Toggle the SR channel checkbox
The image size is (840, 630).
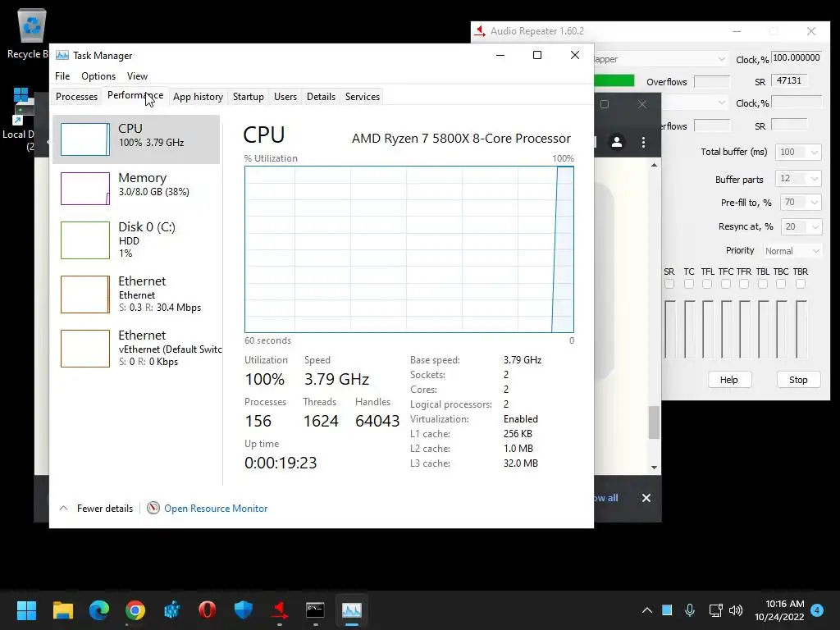tap(669, 284)
